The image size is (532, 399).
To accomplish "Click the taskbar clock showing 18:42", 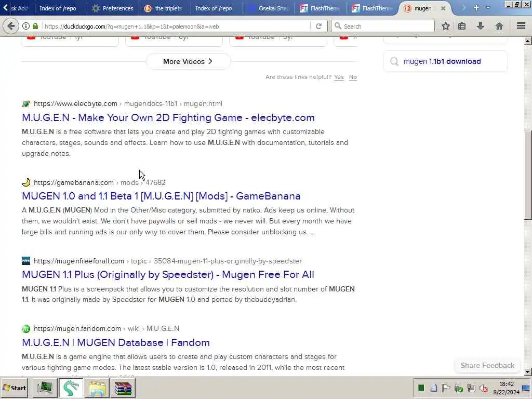I will pos(506,388).
